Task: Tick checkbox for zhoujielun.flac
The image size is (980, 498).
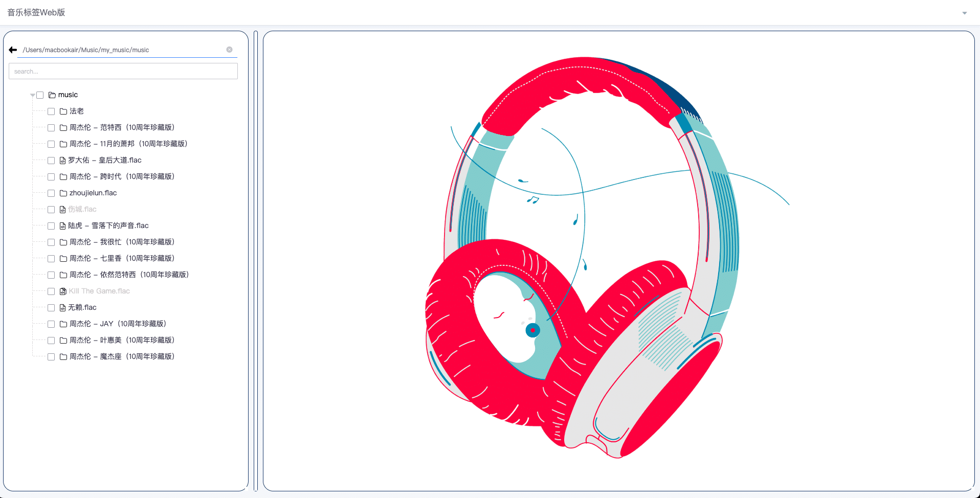Action: click(x=51, y=193)
